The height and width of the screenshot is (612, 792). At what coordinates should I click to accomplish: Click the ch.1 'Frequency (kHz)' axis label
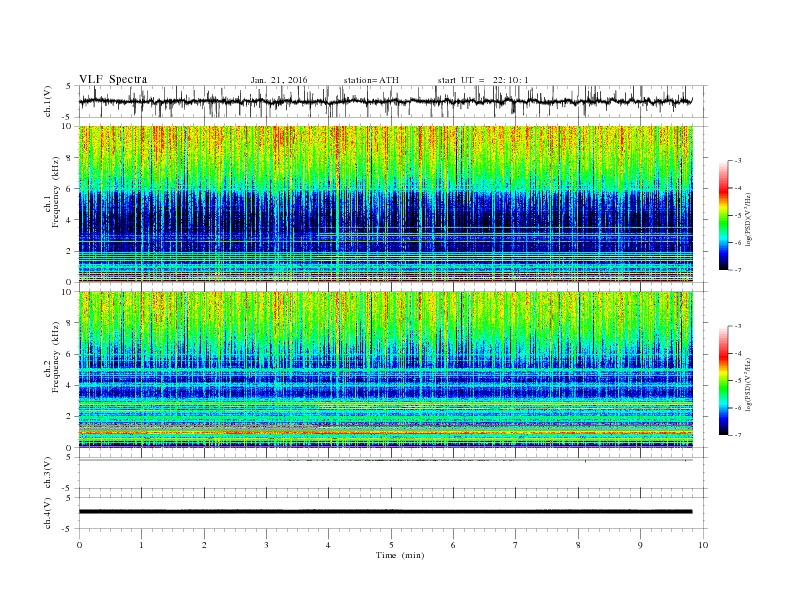pos(56,192)
